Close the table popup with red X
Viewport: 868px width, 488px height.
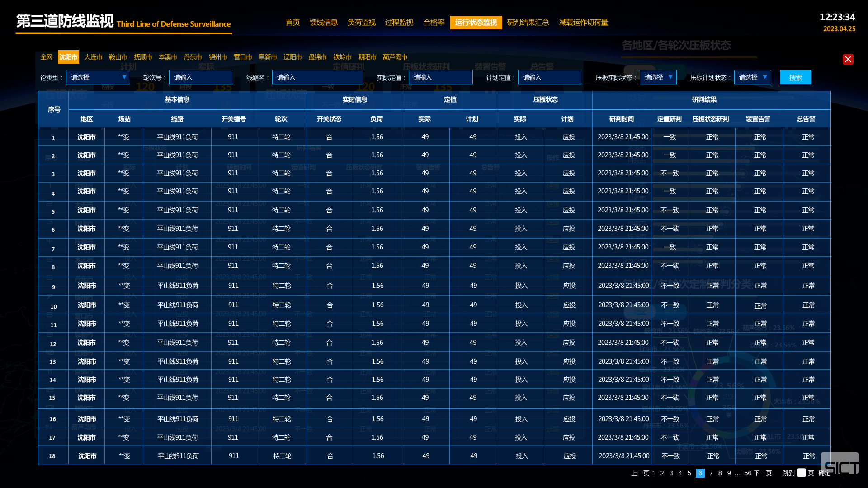(x=848, y=59)
